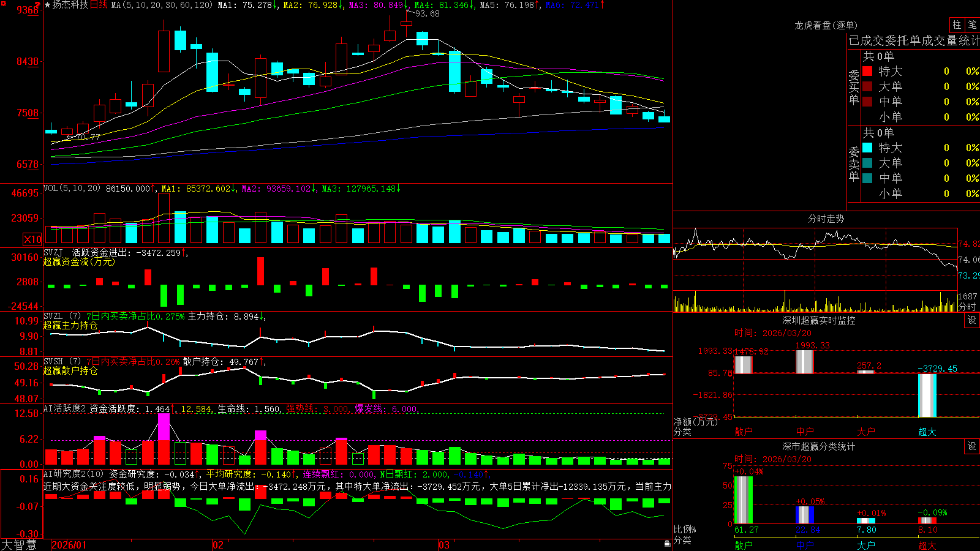Click the teal 大单 sell-order swatch
Screen dimensions: 980x551
click(x=867, y=163)
